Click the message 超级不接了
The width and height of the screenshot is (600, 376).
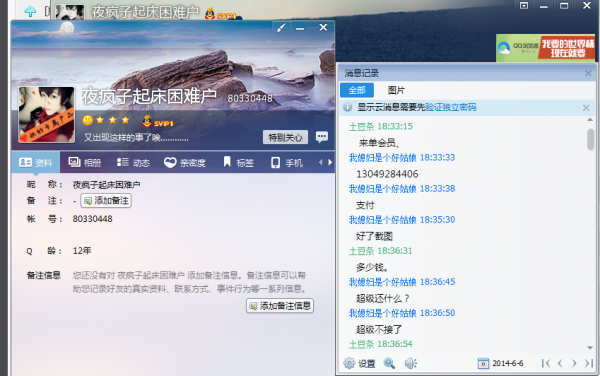(x=379, y=330)
